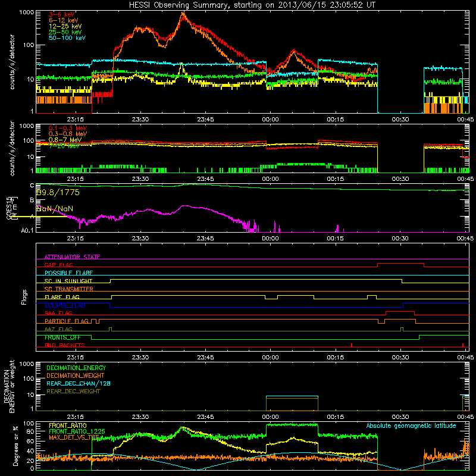
Task: Click 00:00 tick label below the decimation panel
Action: (270, 417)
